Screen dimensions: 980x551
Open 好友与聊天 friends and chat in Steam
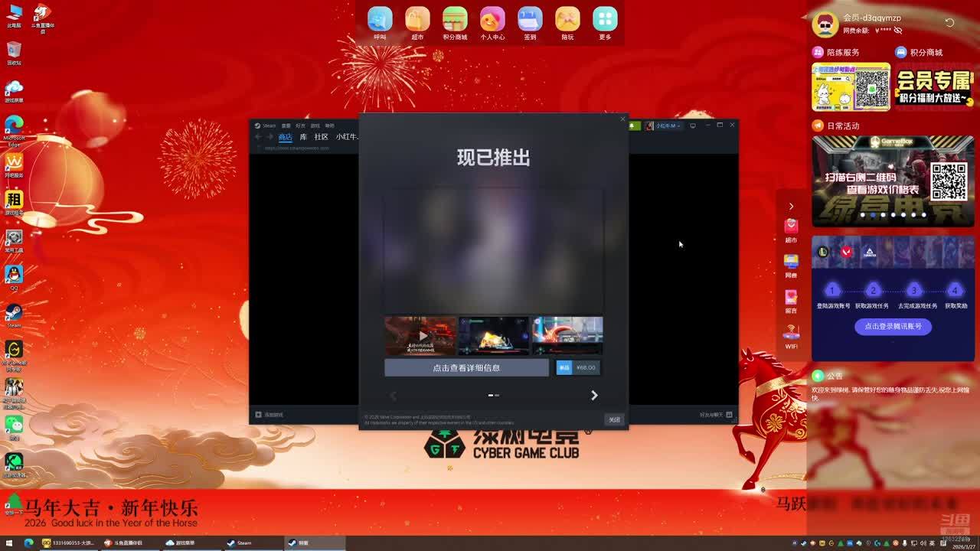pyautogui.click(x=716, y=415)
